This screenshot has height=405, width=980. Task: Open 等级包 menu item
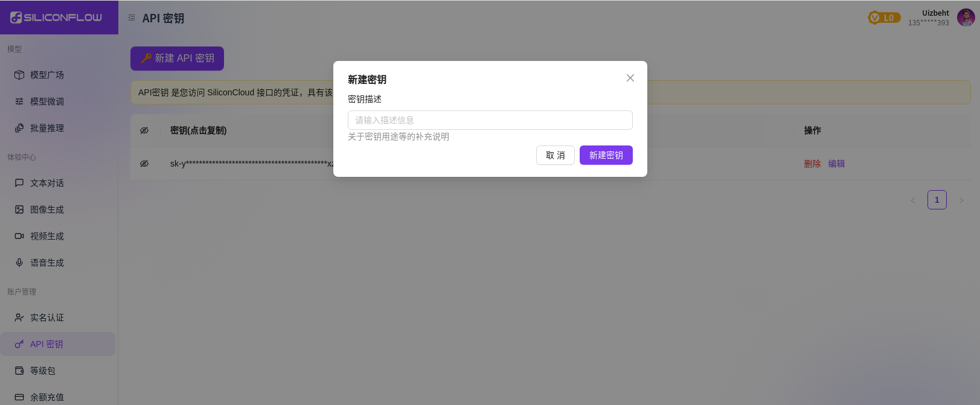tap(42, 371)
